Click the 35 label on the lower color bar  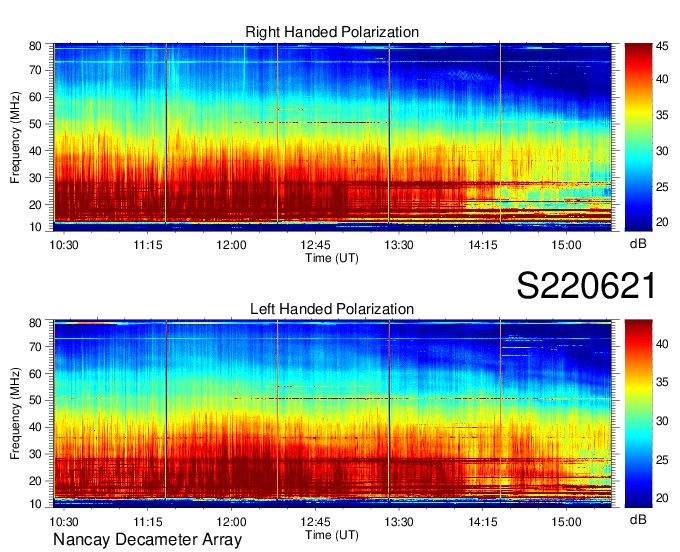662,382
